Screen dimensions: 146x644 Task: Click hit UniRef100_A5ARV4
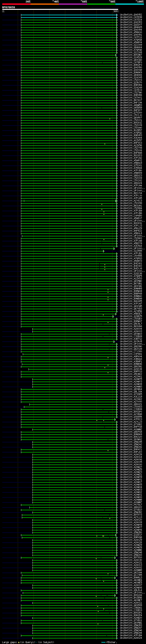[131, 42]
